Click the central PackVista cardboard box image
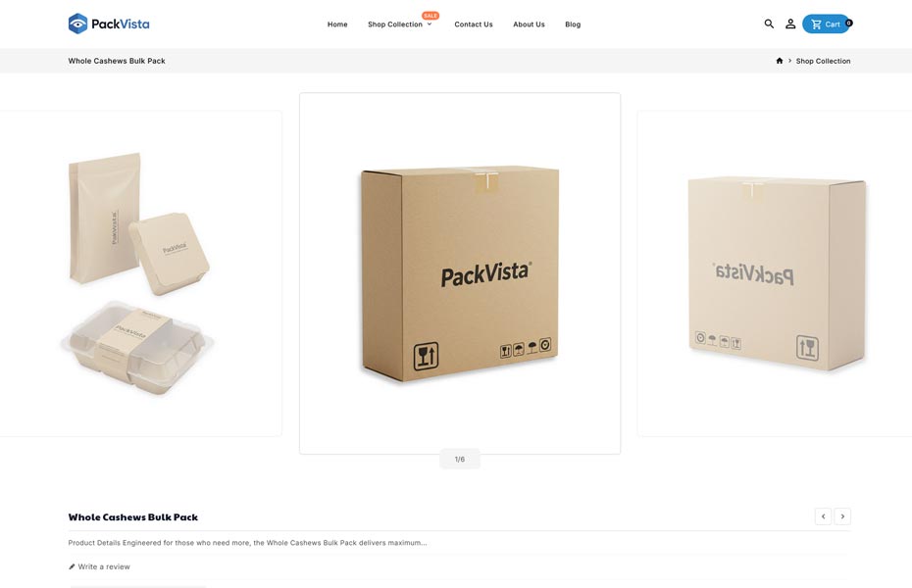This screenshot has width=912, height=588. (460, 273)
